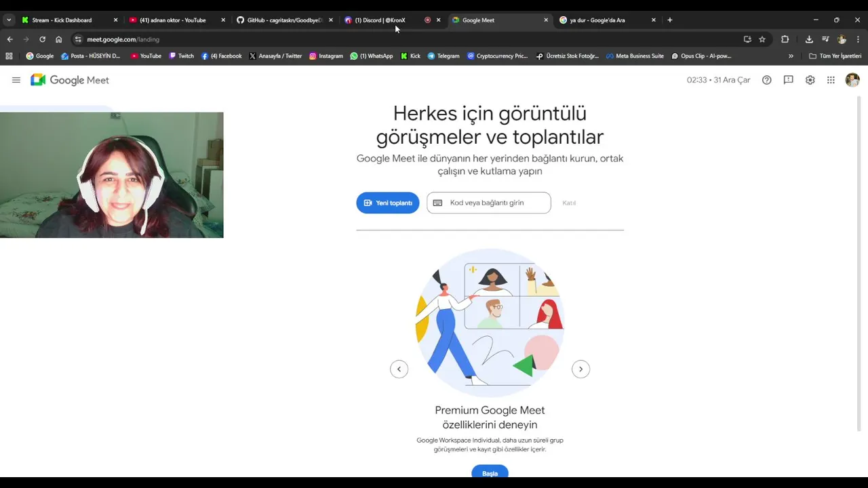Bookmark this page with the star
The height and width of the screenshot is (488, 868).
pyautogui.click(x=762, y=39)
